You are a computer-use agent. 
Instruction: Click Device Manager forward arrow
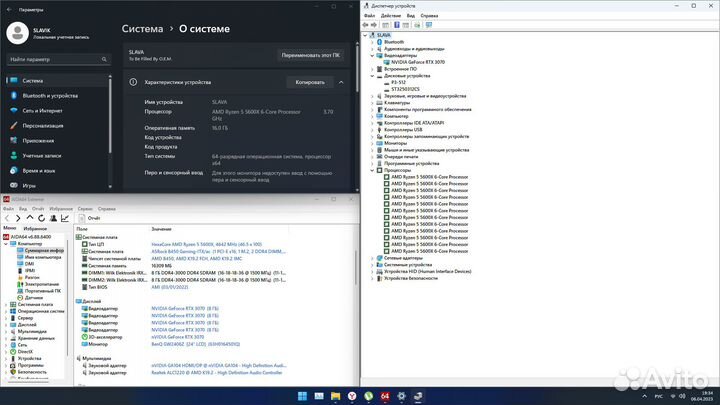374,25
